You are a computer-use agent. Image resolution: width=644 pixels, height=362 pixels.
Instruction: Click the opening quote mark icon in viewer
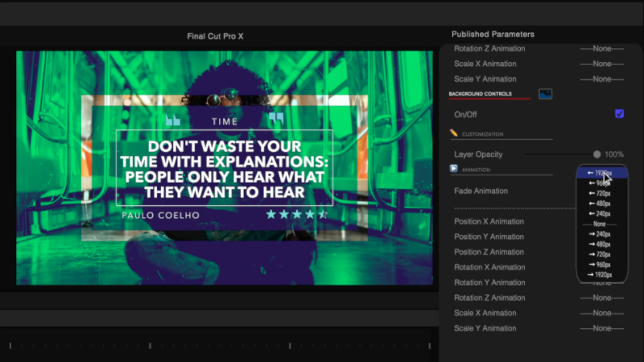tap(173, 120)
